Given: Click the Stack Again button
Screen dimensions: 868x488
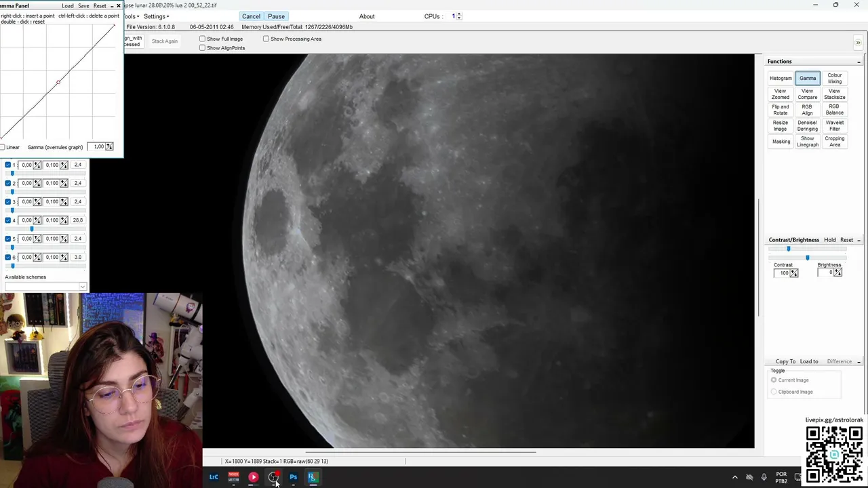Looking at the screenshot, I should pos(165,41).
